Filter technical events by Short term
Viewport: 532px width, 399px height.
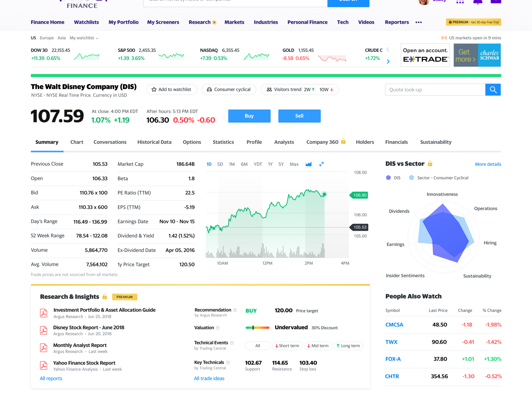(x=287, y=346)
